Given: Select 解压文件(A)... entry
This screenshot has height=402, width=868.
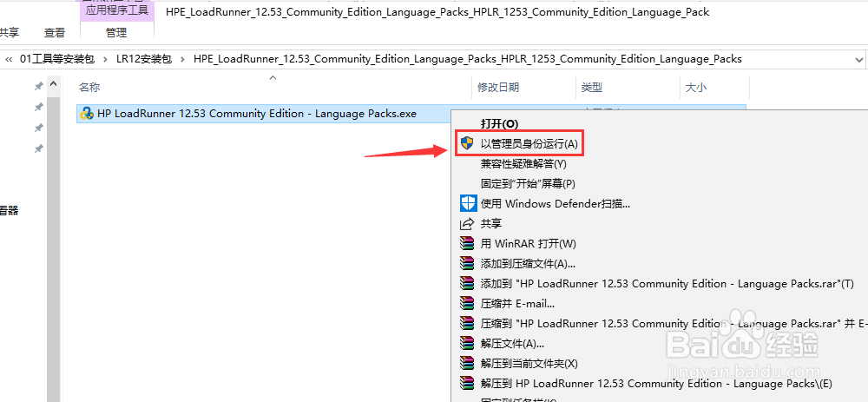Looking at the screenshot, I should (x=512, y=343).
